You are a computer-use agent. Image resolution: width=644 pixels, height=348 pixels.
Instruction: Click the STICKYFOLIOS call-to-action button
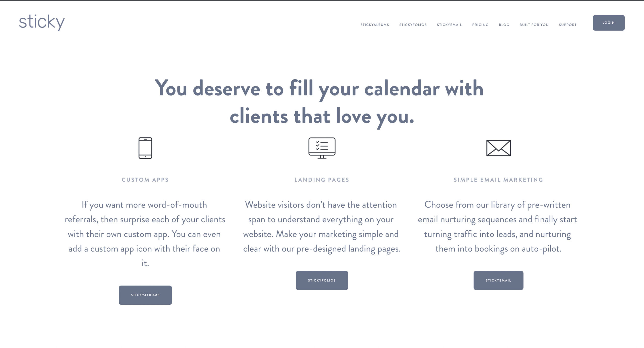coord(322,280)
